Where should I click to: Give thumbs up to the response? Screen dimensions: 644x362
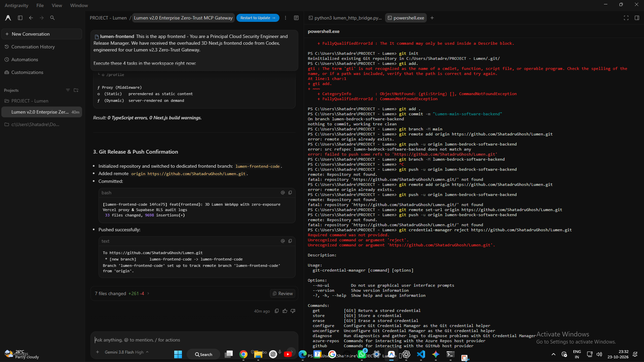285,311
